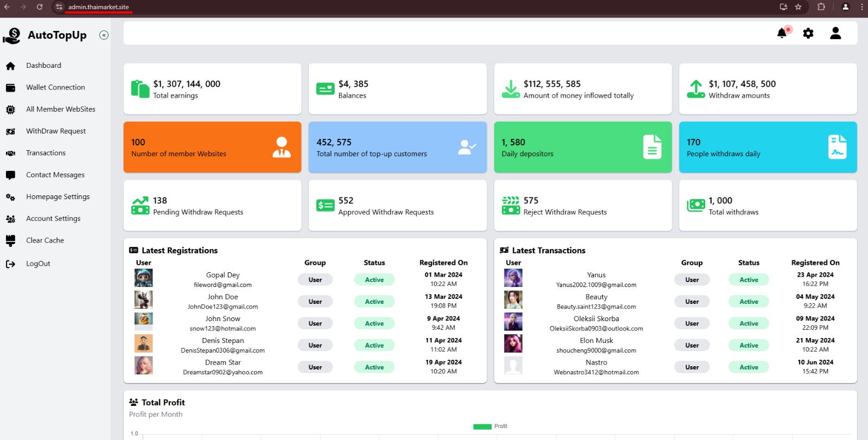Screen dimensions: 868x440
Task: Click LogOut in the sidebar
Action: (38, 264)
